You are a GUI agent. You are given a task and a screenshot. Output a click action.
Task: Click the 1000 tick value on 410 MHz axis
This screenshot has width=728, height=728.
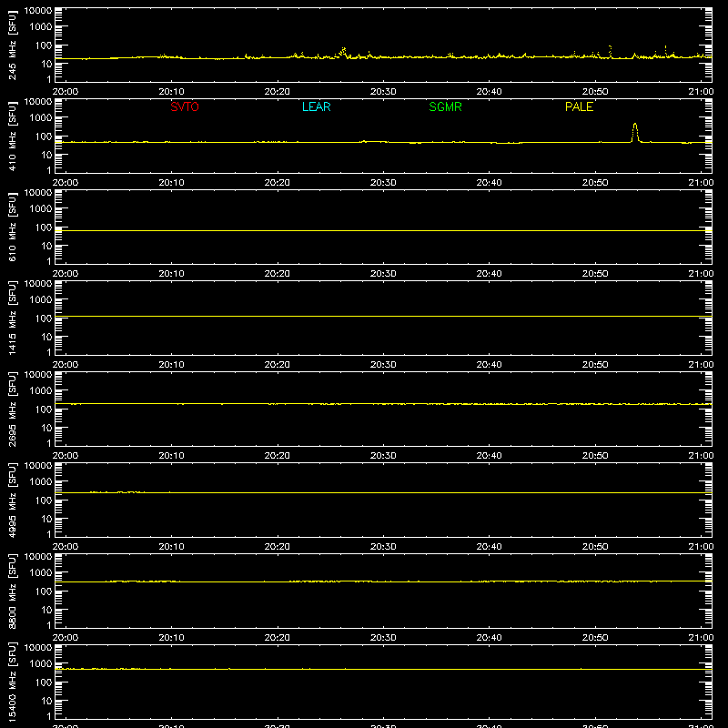pos(41,118)
